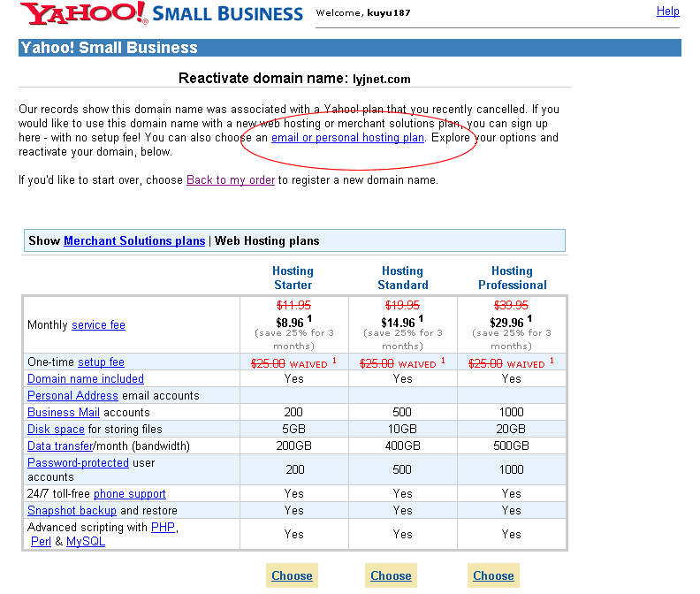Open the phone support link

pos(129,494)
